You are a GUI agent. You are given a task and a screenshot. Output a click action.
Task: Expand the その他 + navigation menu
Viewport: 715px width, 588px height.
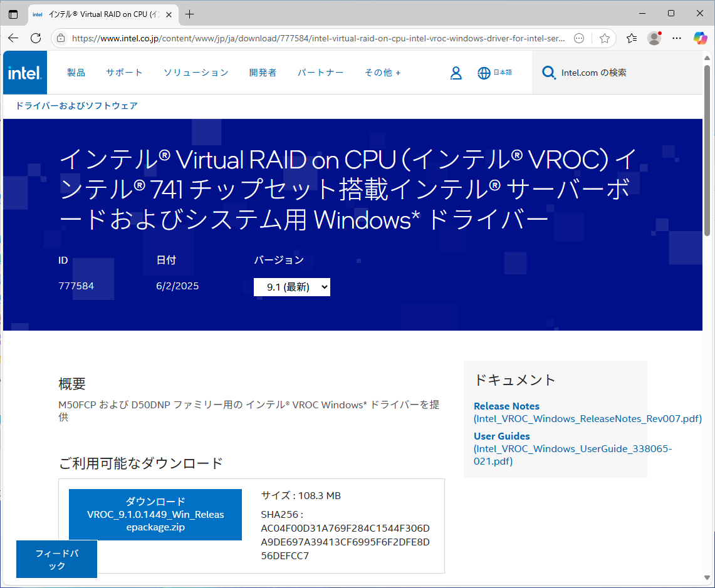(382, 73)
